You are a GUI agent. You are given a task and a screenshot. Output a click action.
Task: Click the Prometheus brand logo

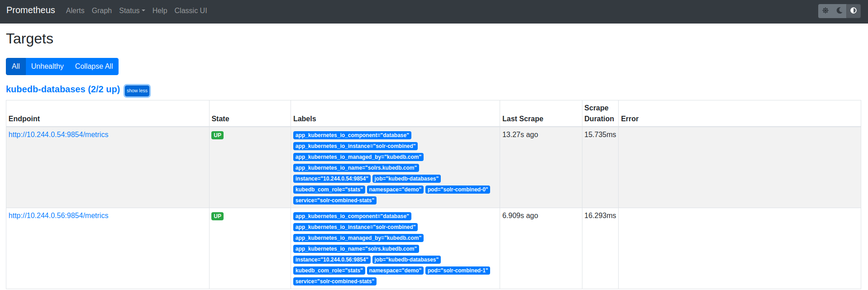pos(31,10)
